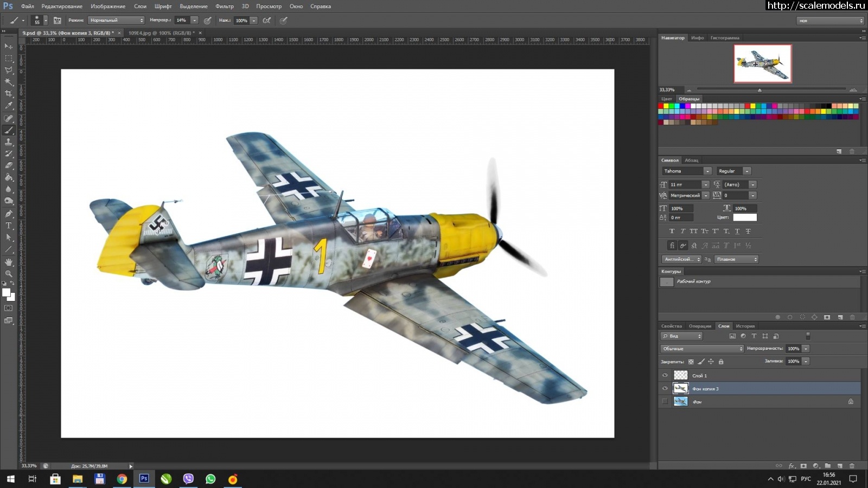
Task: Delete layer with Layers panel trash icon
Action: tap(852, 466)
